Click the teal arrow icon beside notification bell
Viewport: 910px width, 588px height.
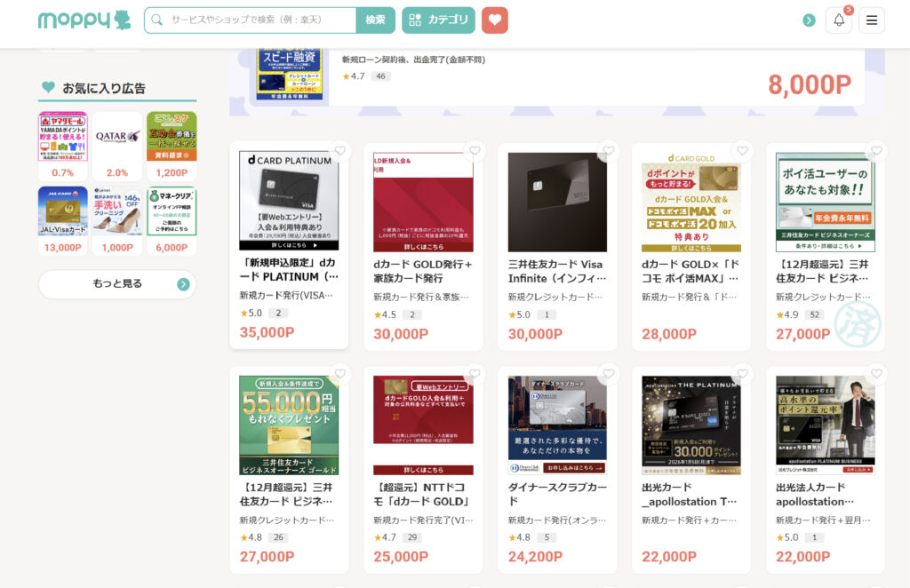[x=809, y=20]
